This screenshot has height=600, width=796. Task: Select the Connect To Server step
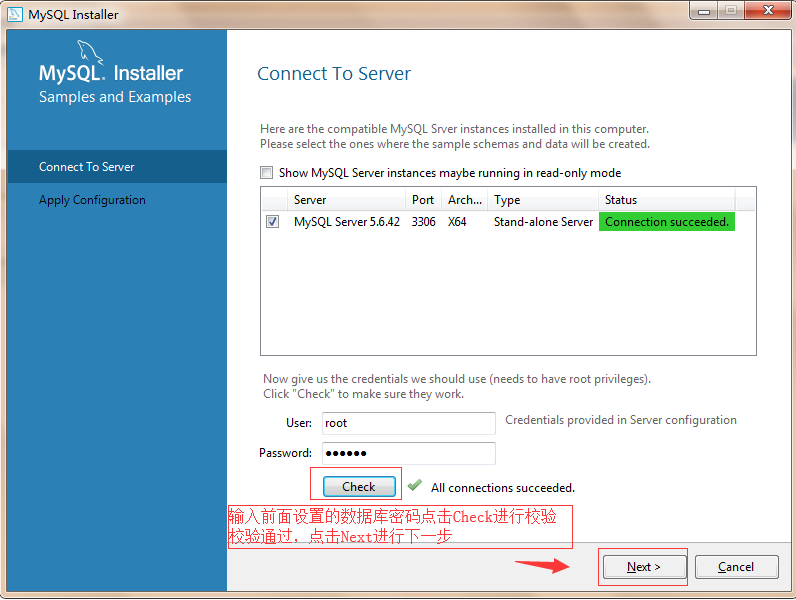117,166
